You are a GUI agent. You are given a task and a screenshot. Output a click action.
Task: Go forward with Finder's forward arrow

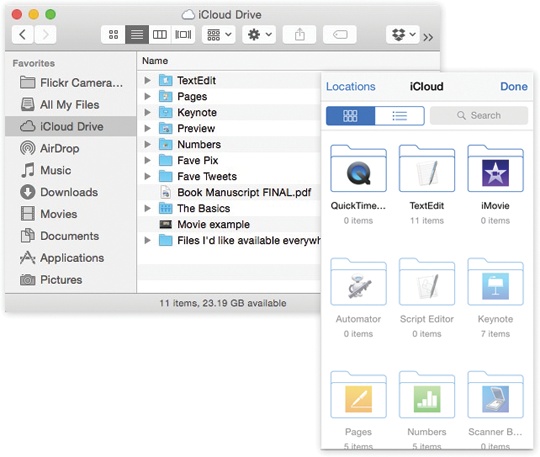coord(45,34)
